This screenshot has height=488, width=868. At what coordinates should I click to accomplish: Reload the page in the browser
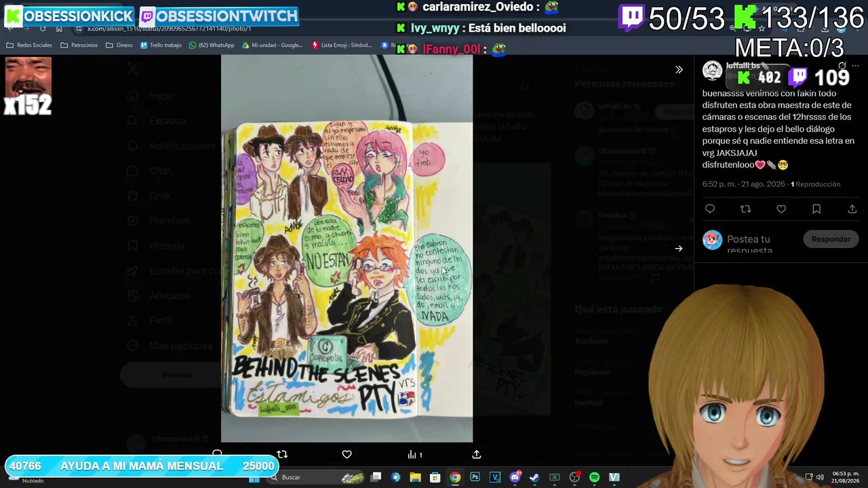coord(42,28)
